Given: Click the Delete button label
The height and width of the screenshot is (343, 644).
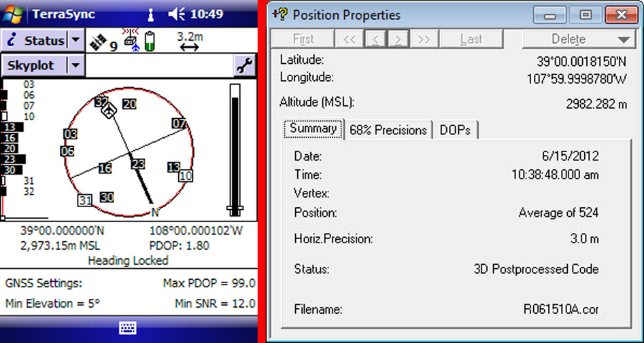Looking at the screenshot, I should 569,39.
